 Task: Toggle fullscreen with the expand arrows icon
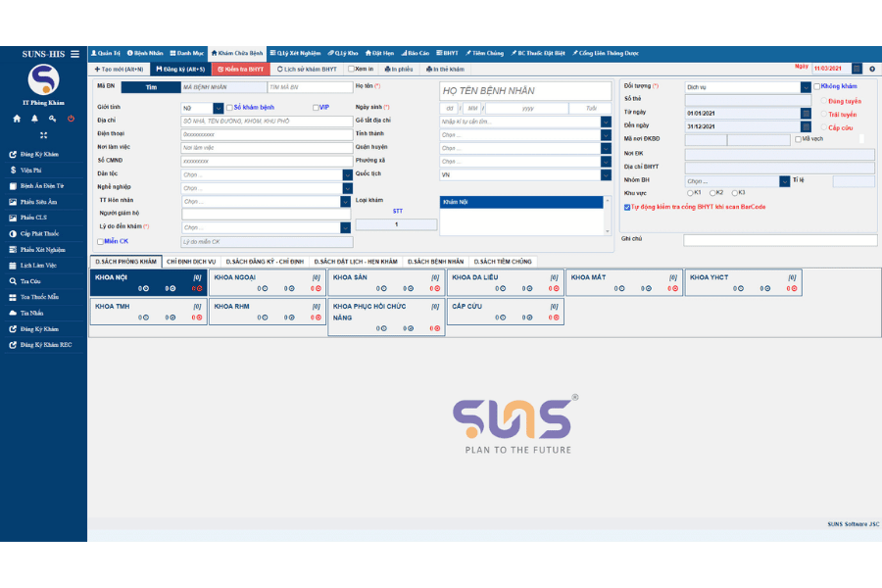point(44,135)
